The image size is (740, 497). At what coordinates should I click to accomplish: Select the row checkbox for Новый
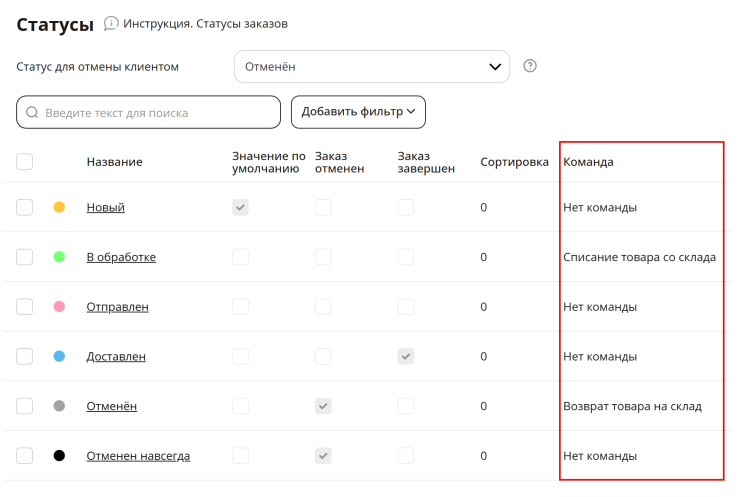25,207
